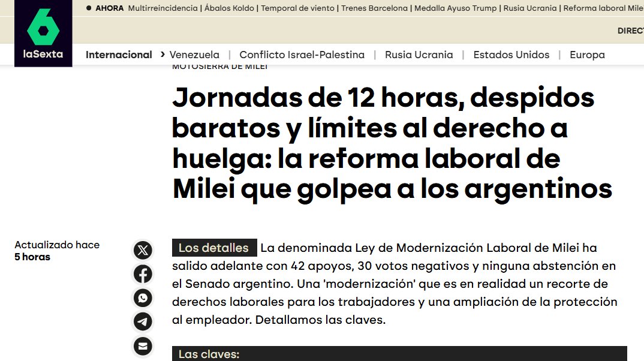644x361 pixels.
Task: Open the Europa section
Action: 586,54
